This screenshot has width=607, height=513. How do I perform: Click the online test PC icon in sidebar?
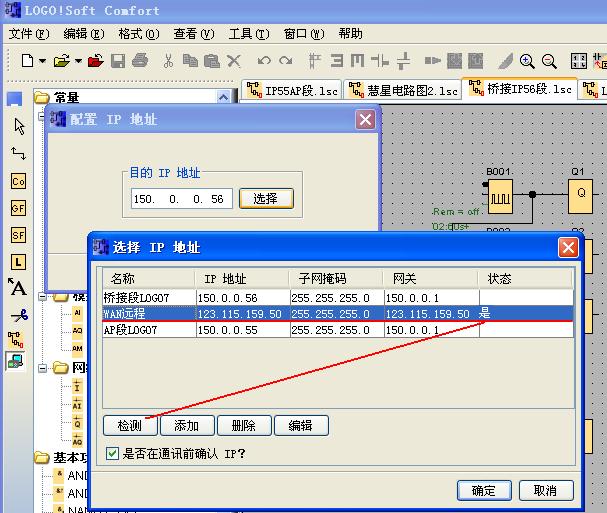15,361
